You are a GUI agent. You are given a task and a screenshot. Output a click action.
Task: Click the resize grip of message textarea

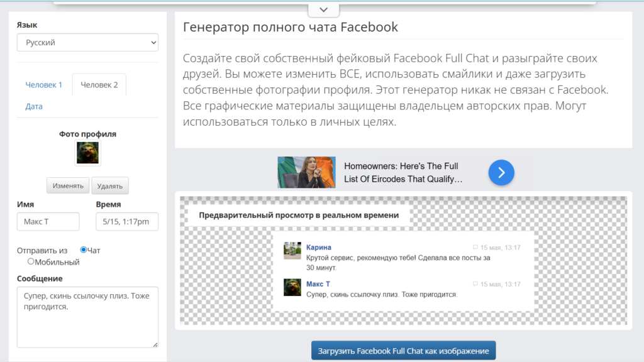pyautogui.click(x=155, y=345)
